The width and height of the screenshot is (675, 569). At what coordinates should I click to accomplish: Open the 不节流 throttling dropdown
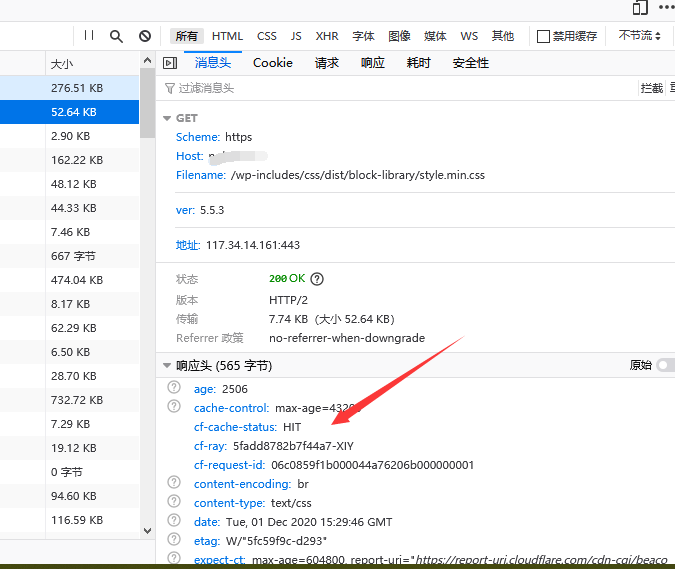tap(639, 36)
